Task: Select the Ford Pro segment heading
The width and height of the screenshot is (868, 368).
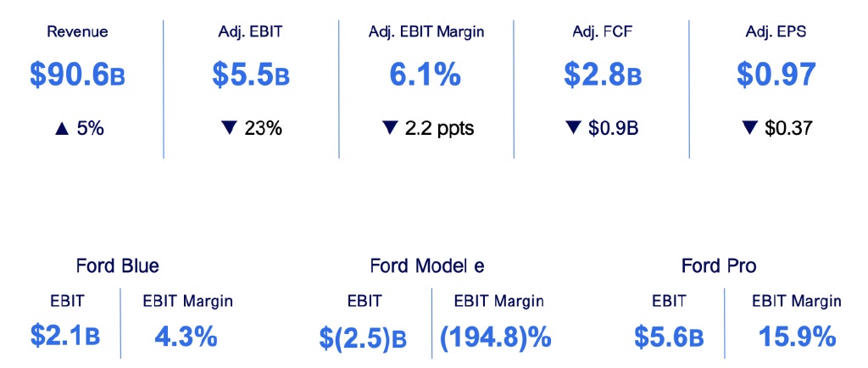Action: pyautogui.click(x=719, y=266)
